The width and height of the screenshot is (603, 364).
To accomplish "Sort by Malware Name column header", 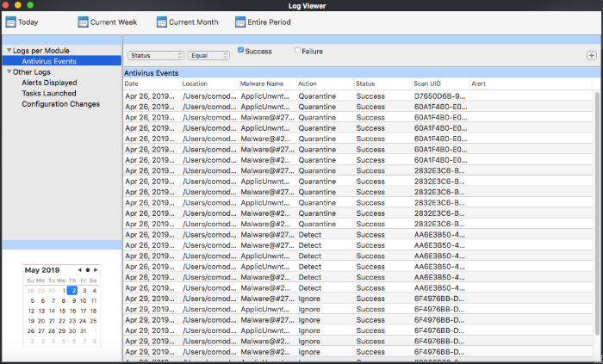I will pos(268,83).
